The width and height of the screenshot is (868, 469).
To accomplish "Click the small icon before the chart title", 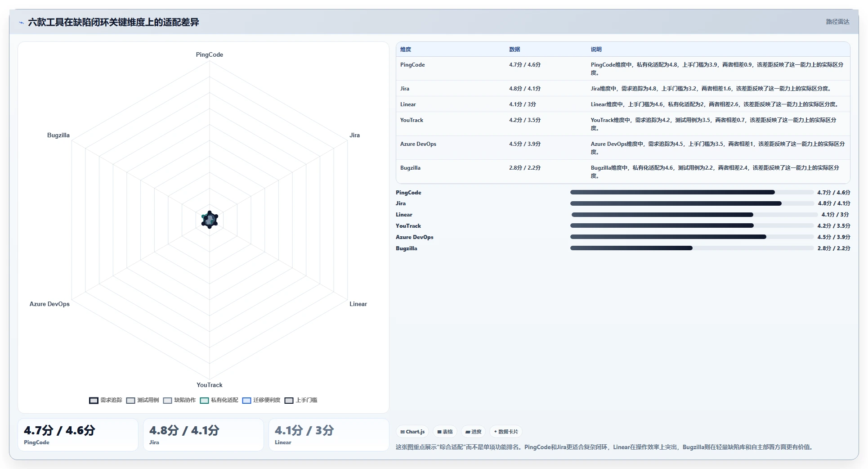I will [x=21, y=23].
